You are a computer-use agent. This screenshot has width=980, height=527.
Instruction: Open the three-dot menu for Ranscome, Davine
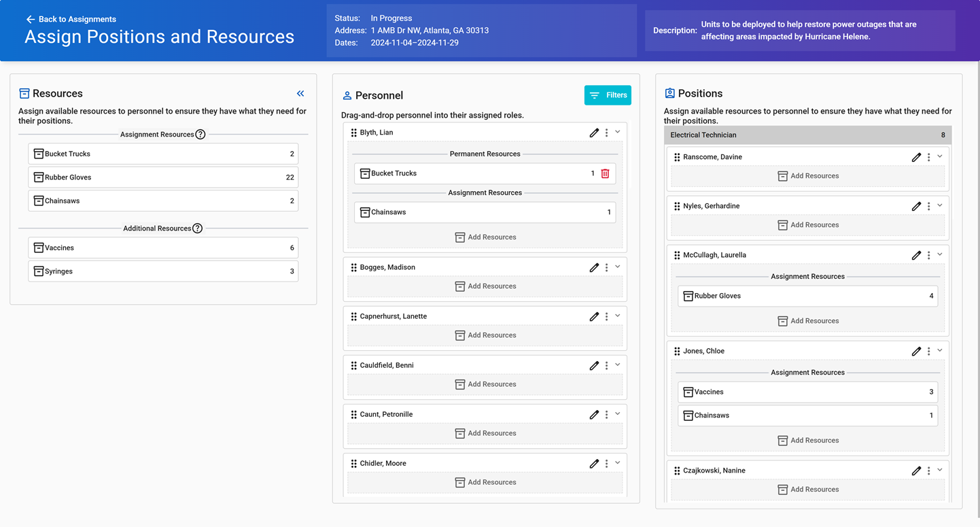tap(928, 156)
